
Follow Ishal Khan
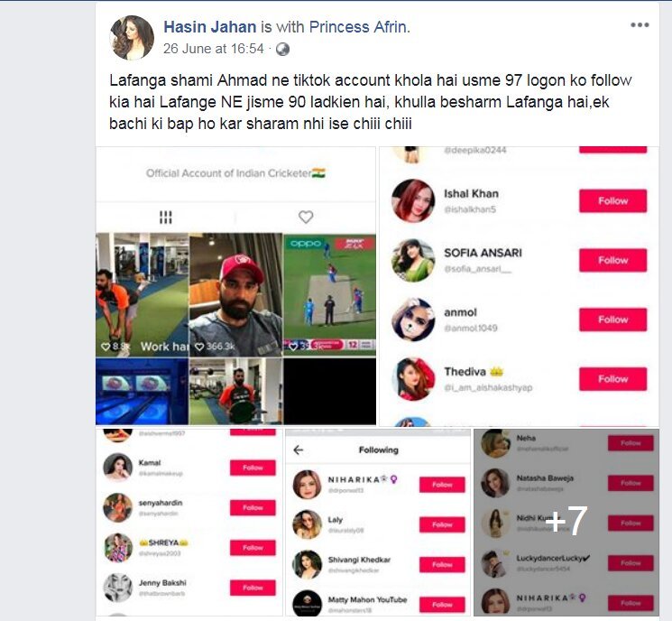point(612,201)
